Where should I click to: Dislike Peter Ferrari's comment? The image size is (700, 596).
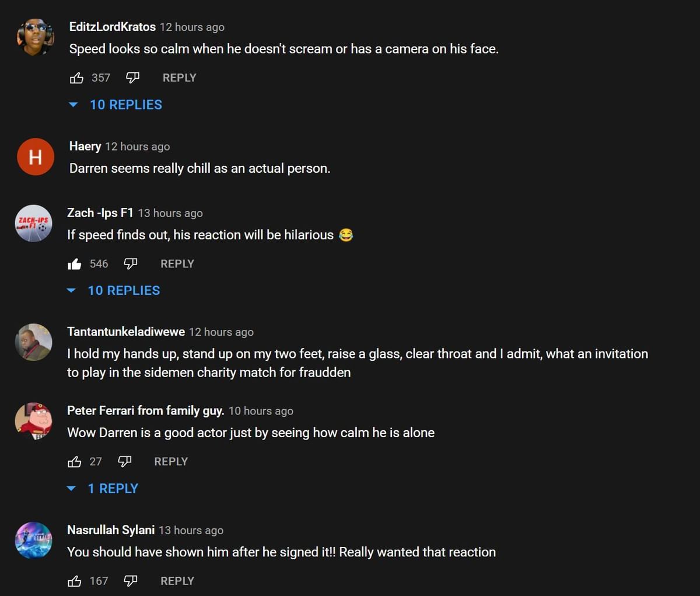tap(124, 461)
